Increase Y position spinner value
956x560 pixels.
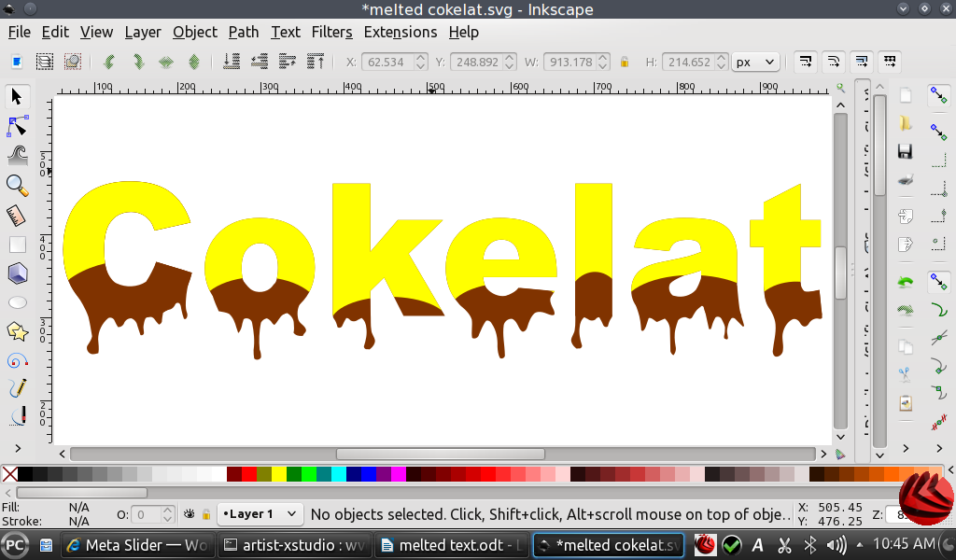(x=510, y=57)
